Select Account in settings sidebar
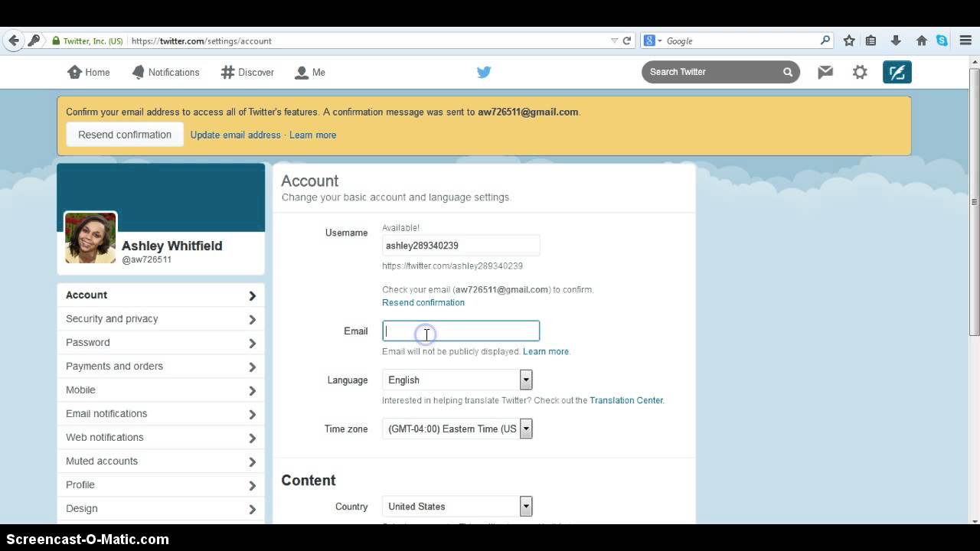The width and height of the screenshot is (980, 551). 161,295
